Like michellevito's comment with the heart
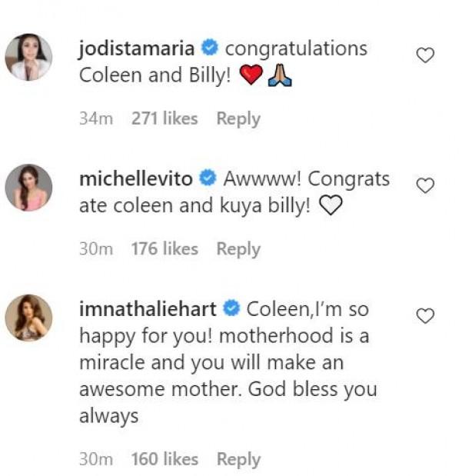This screenshot has width=462, height=476. pyautogui.click(x=424, y=185)
